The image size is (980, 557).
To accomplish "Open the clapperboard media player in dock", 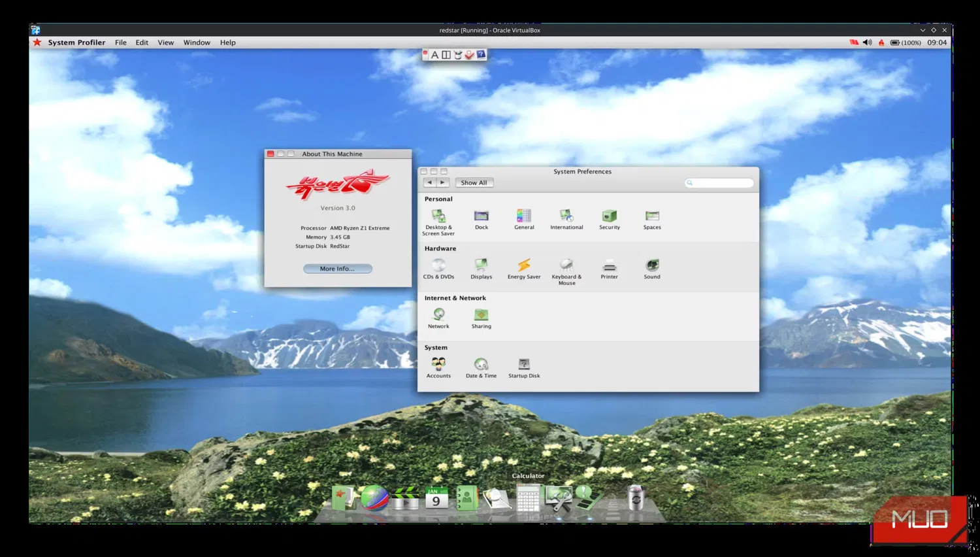I will [405, 498].
